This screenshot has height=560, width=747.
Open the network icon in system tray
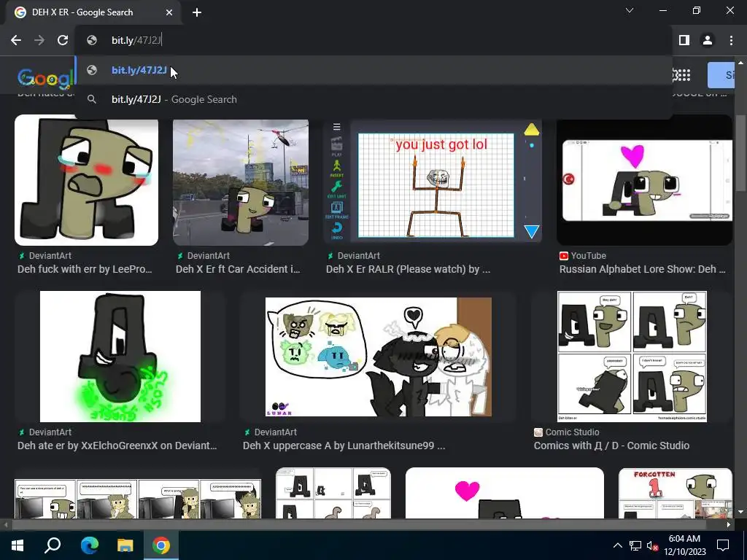point(635,545)
